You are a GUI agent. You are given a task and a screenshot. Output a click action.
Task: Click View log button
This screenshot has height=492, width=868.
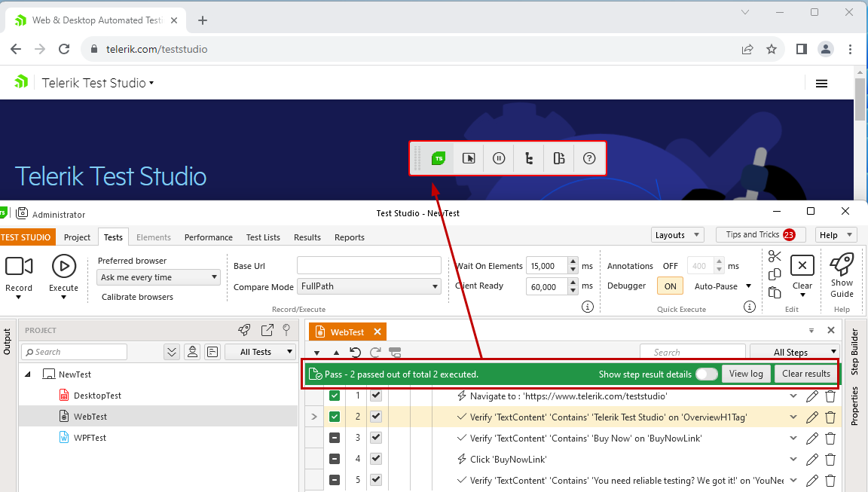click(746, 374)
